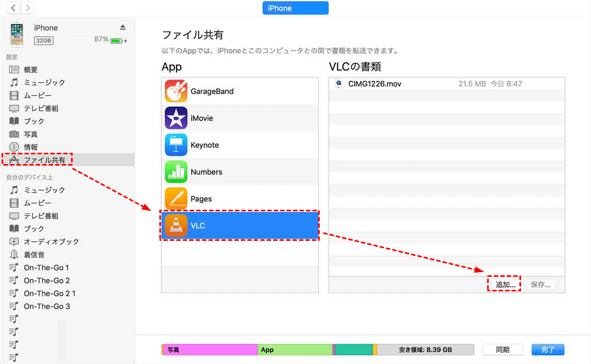Select GarageBand label in App list

click(212, 91)
